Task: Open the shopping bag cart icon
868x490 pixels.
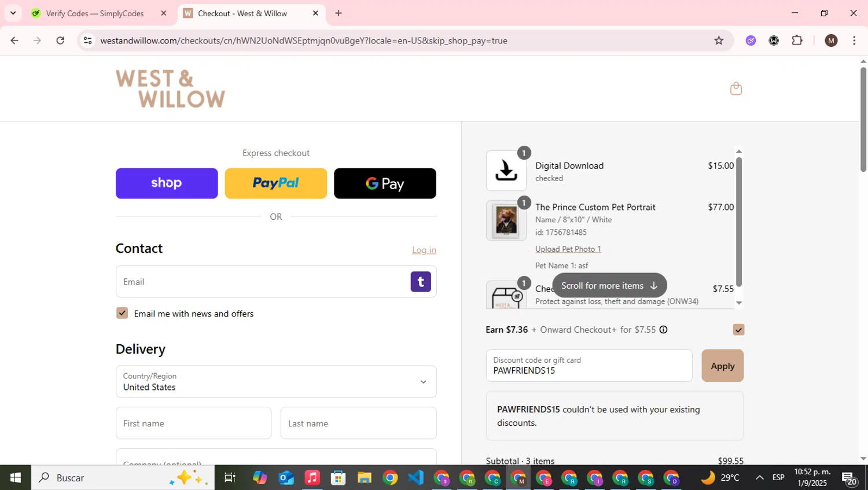Action: tap(736, 89)
